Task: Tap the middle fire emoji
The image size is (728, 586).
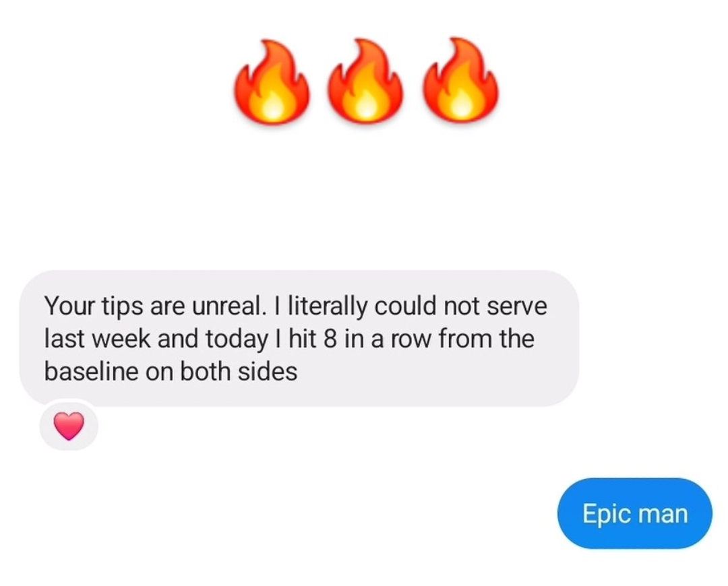Action: 366,81
